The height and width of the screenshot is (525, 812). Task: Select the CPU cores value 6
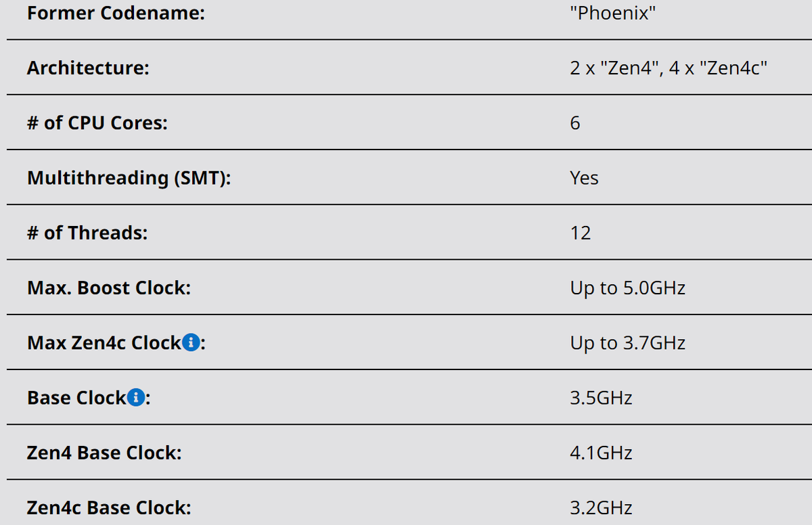pos(575,123)
